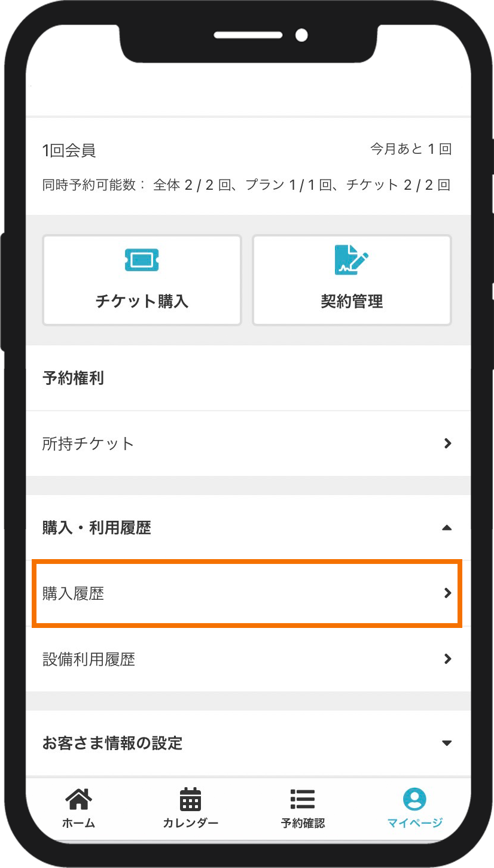Tap the お客さま情報の設定 header text
Viewport: 494px width, 868px height.
coord(112,743)
